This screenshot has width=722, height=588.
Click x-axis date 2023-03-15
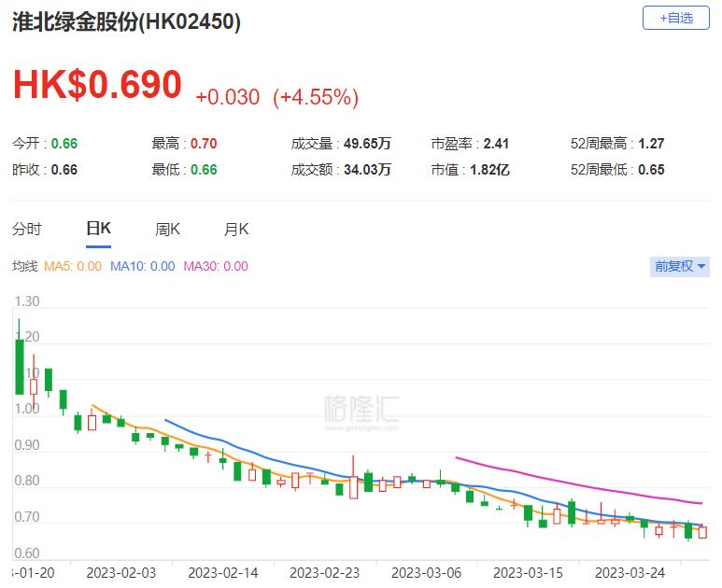click(x=528, y=573)
